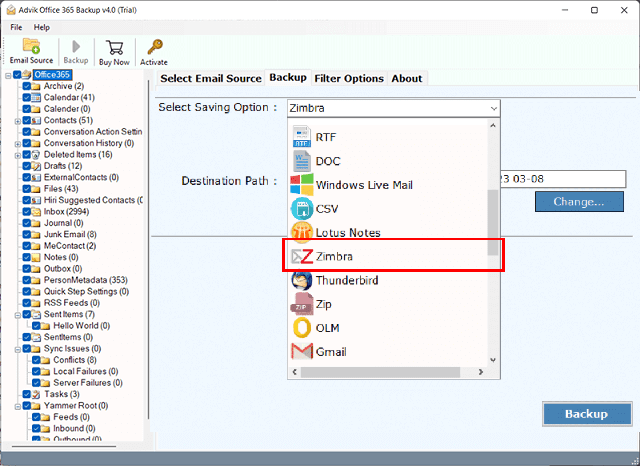Image resolution: width=640 pixels, height=466 pixels.
Task: Toggle the PersonMetadata (353) checkbox
Action: pos(27,280)
